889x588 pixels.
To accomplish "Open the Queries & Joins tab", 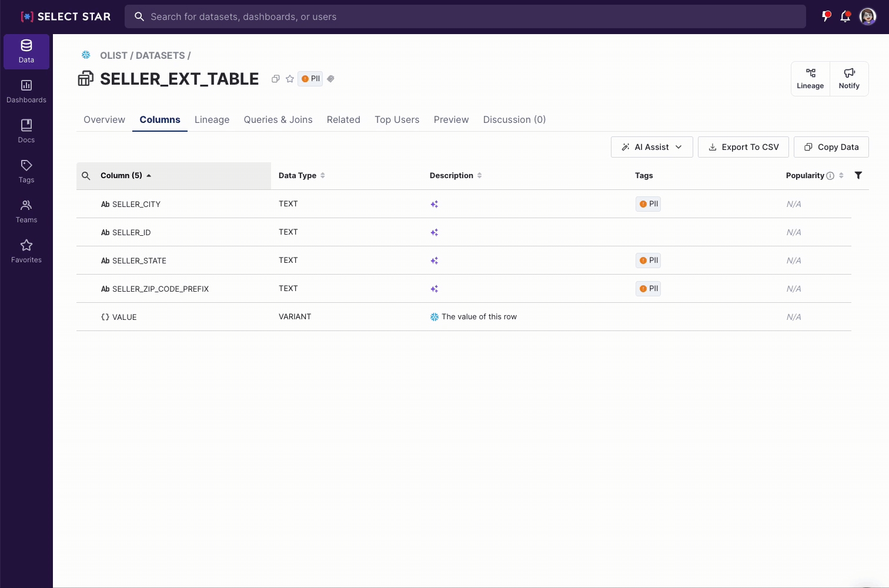I will [x=278, y=119].
